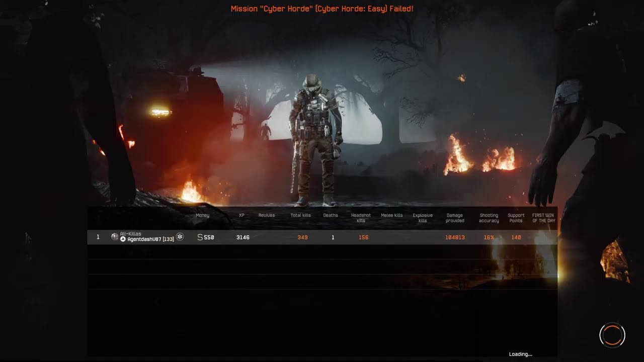Select player name AgentdashV87 [133]
The height and width of the screenshot is (362, 644).
click(x=151, y=239)
